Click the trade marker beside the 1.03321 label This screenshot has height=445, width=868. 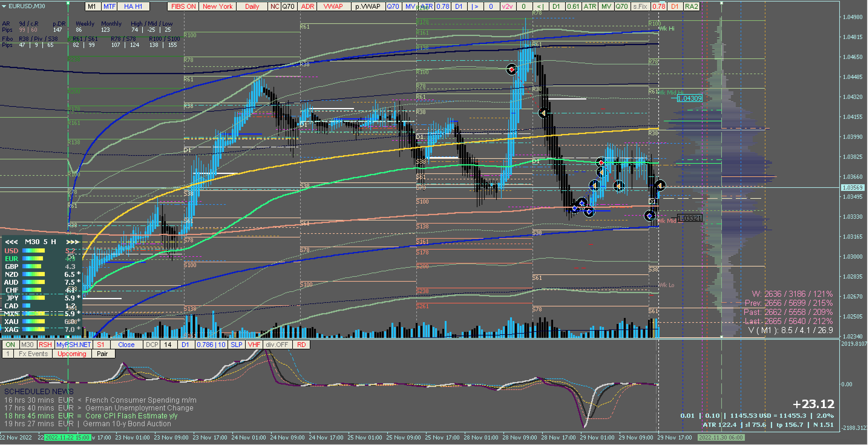coord(650,216)
